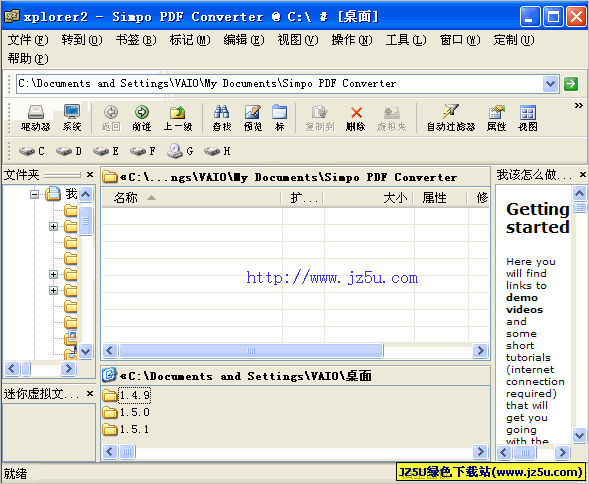Sort by the 名称 column header

pos(192,197)
